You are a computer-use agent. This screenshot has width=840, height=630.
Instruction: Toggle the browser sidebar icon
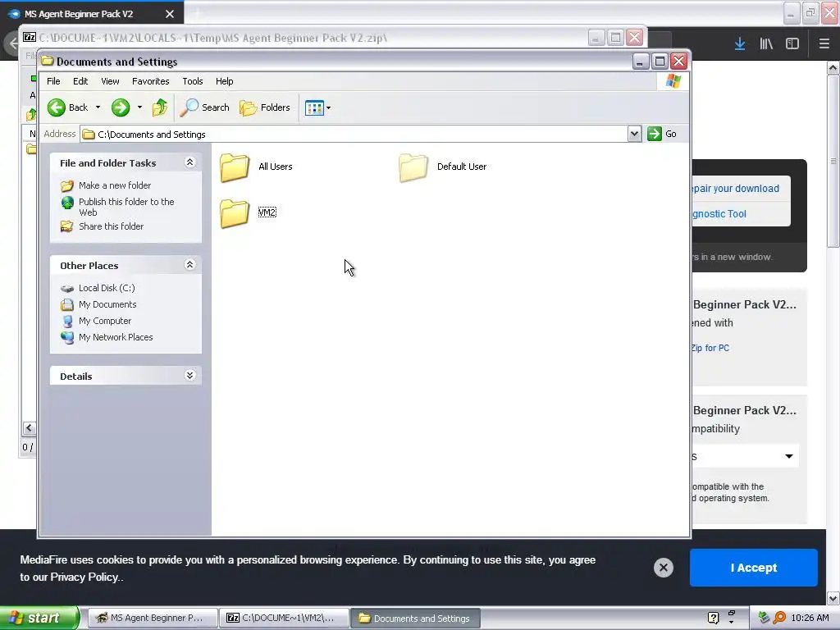click(792, 44)
